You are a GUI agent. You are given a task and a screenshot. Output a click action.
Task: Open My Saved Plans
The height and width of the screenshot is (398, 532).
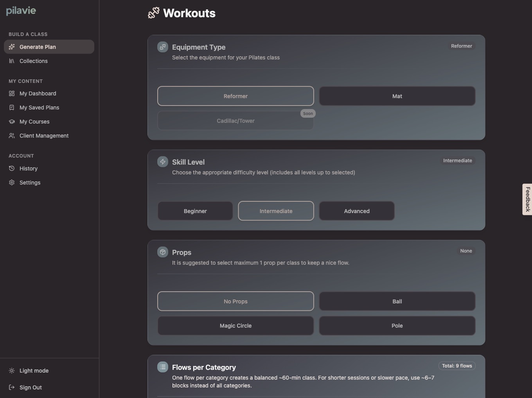coord(49,108)
